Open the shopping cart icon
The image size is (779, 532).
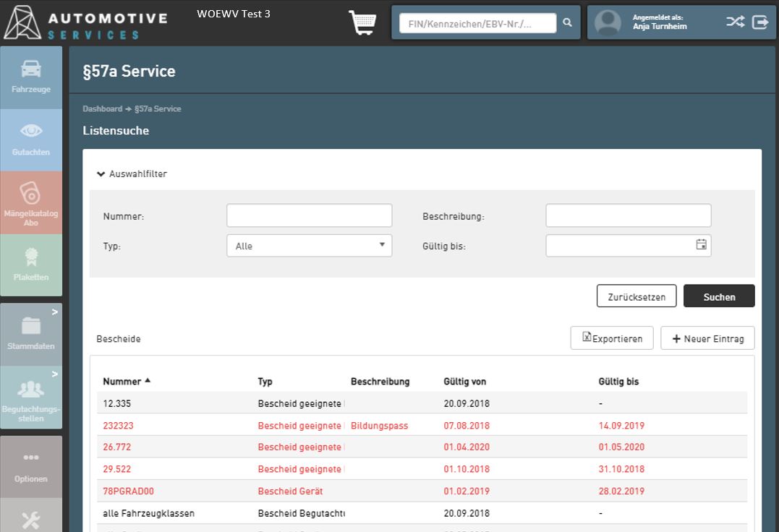(362, 22)
